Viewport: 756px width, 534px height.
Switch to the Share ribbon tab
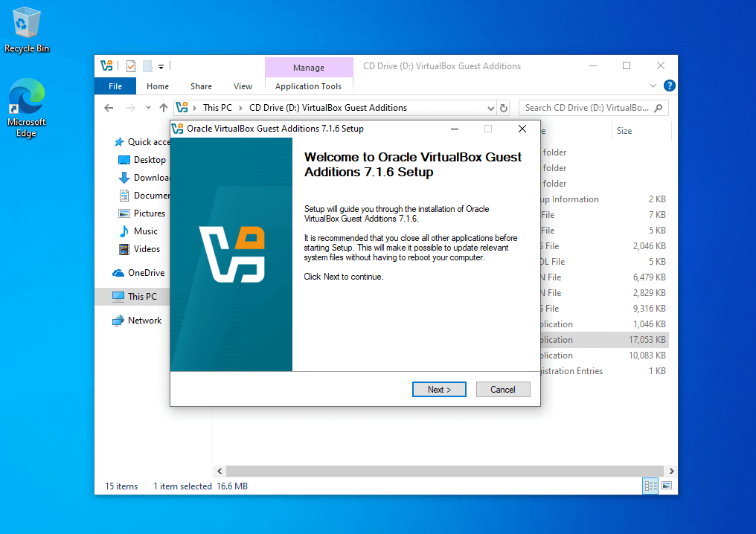[x=201, y=86]
